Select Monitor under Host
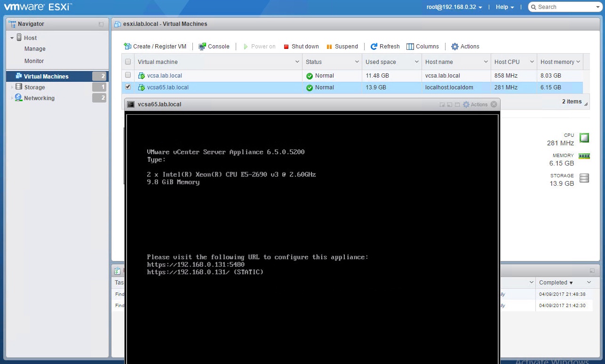Image resolution: width=605 pixels, height=364 pixels. (34, 61)
